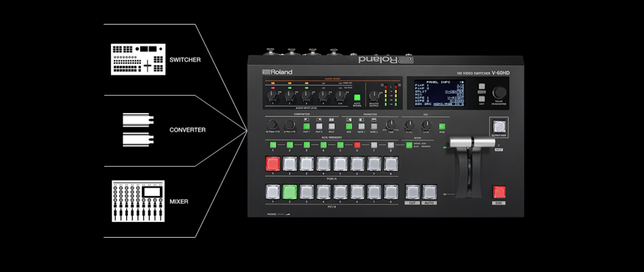Toggle the PinP 2 button
The image size is (644, 272).
point(319,126)
